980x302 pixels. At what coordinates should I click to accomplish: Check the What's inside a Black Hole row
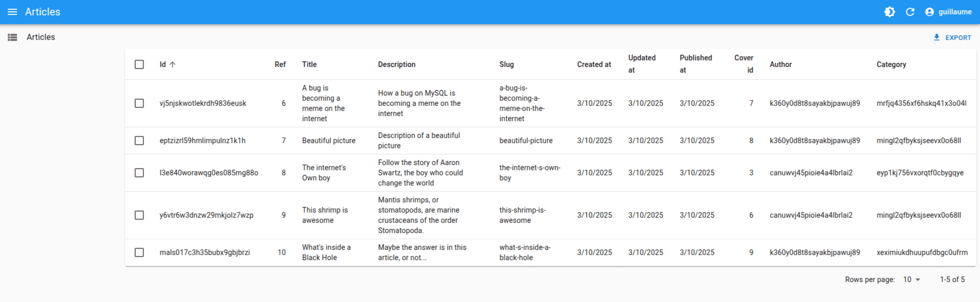point(139,252)
